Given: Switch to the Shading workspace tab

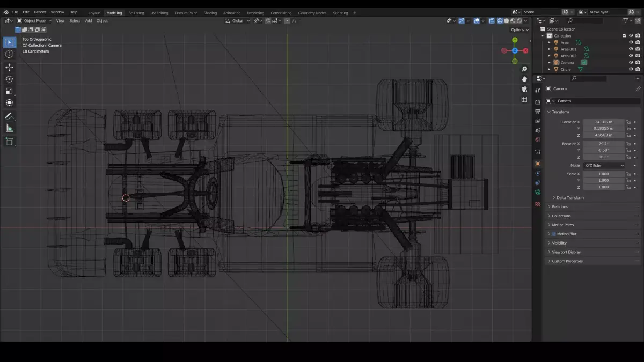Looking at the screenshot, I should click(x=210, y=13).
